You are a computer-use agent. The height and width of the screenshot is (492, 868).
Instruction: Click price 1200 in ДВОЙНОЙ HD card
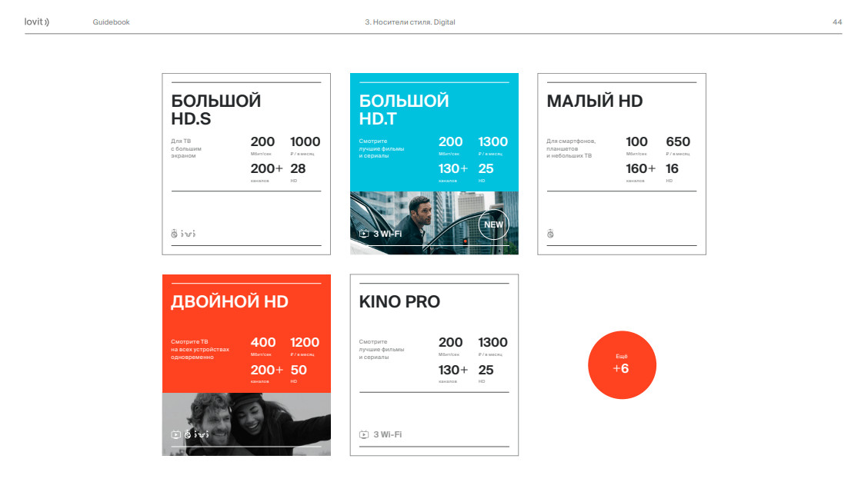pyautogui.click(x=305, y=343)
